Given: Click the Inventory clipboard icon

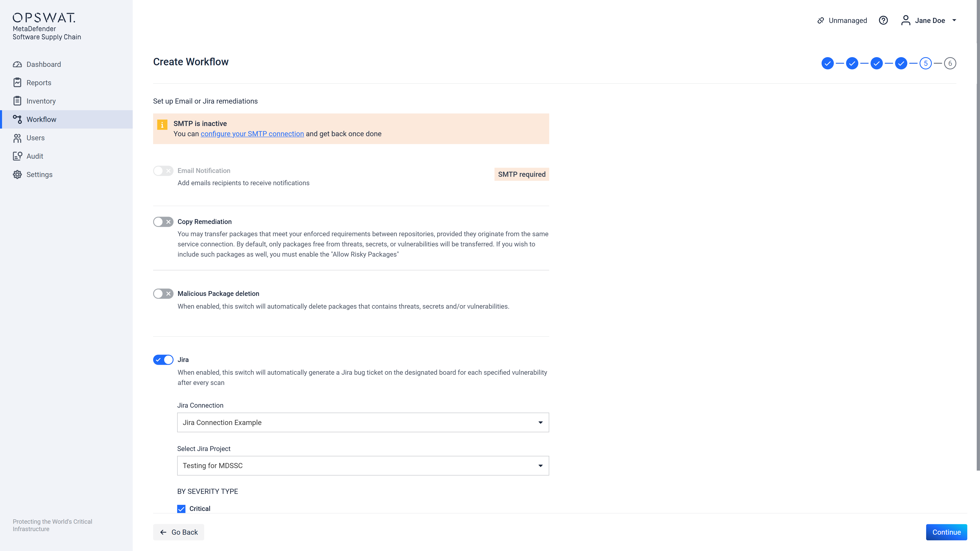Looking at the screenshot, I should coord(17,101).
